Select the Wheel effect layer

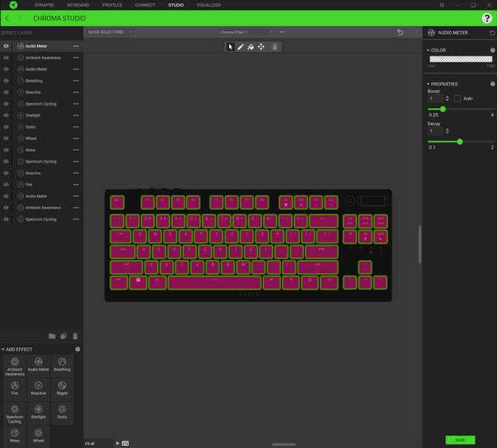point(42,139)
